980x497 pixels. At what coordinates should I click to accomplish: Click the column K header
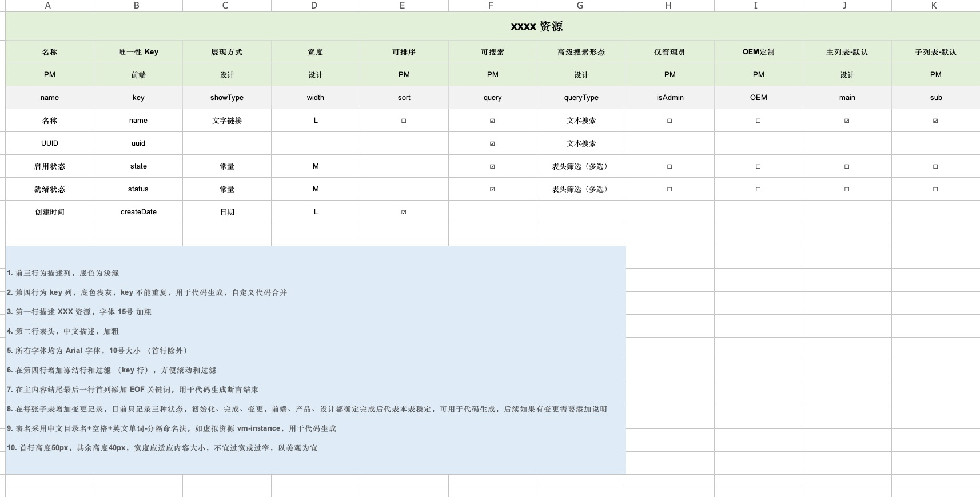point(934,5)
